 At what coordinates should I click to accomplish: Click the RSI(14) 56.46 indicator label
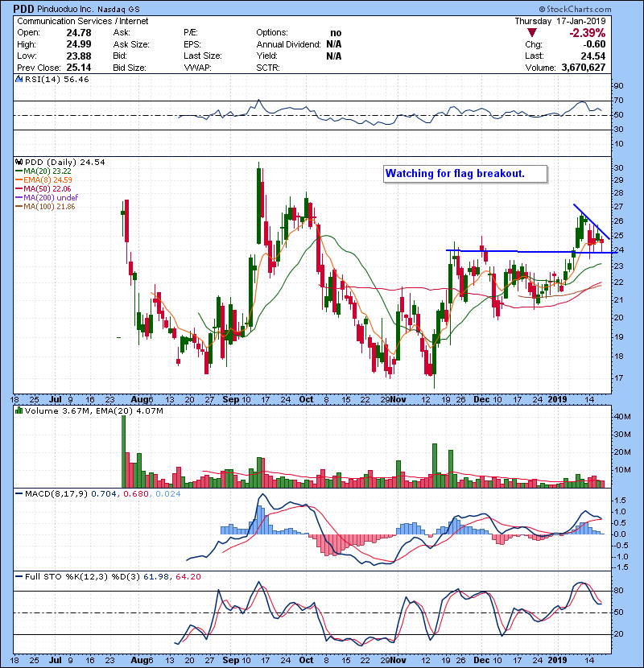56,79
